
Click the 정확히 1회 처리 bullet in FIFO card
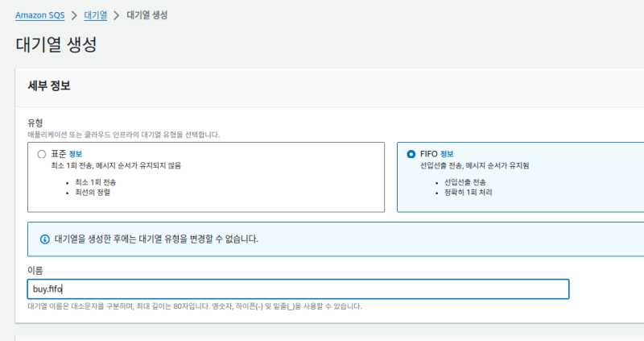468,193
